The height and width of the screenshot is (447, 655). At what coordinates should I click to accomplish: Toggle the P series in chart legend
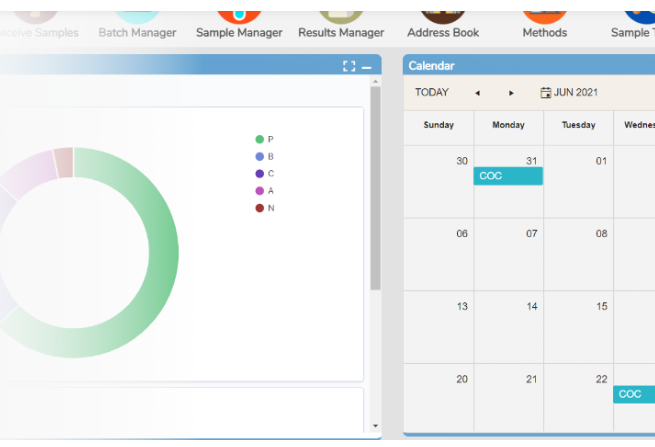[264, 139]
